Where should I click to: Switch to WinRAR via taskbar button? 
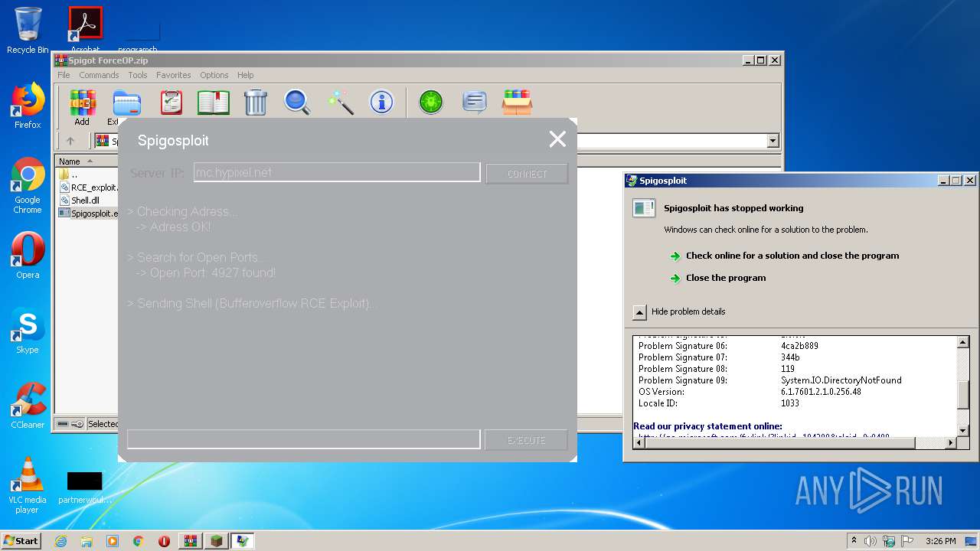pyautogui.click(x=191, y=541)
